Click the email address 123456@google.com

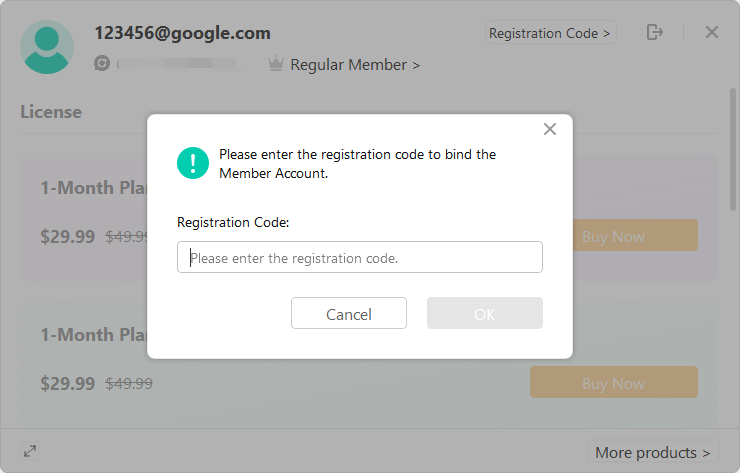(182, 33)
